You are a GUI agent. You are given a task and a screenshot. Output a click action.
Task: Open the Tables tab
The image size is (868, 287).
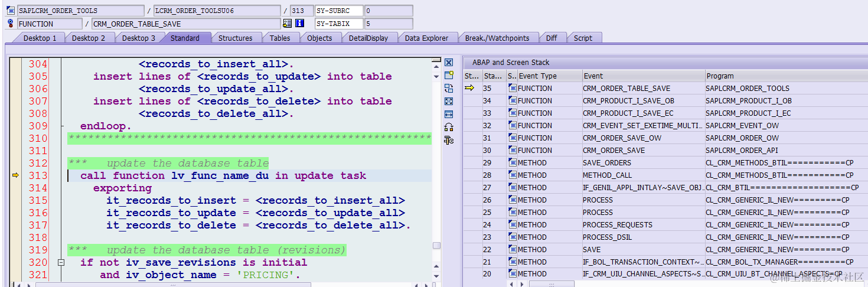pos(280,38)
